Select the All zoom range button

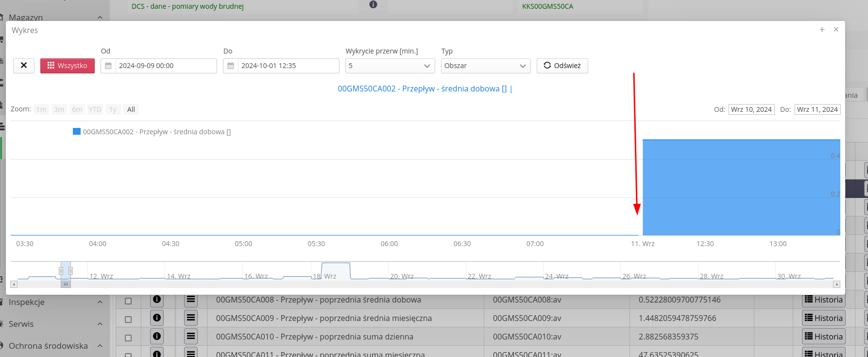point(131,109)
